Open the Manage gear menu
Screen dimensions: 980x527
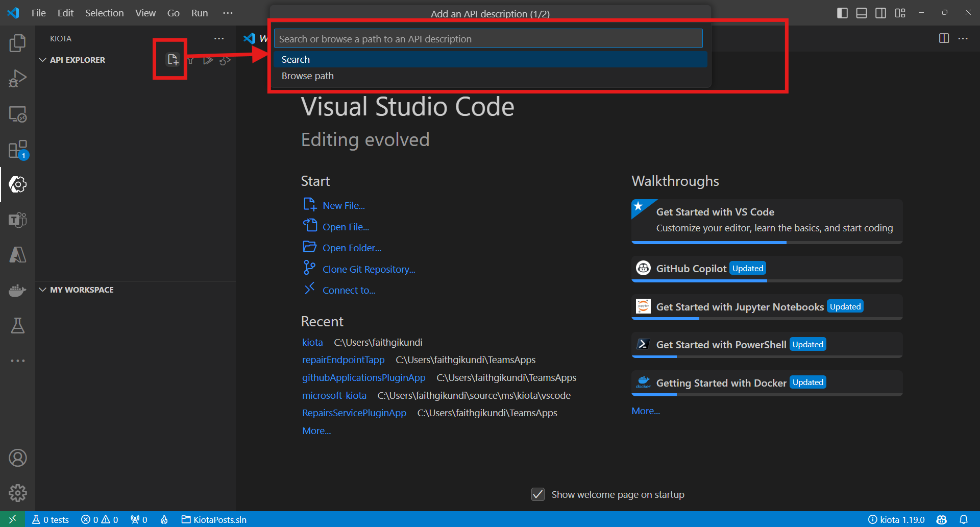17,493
